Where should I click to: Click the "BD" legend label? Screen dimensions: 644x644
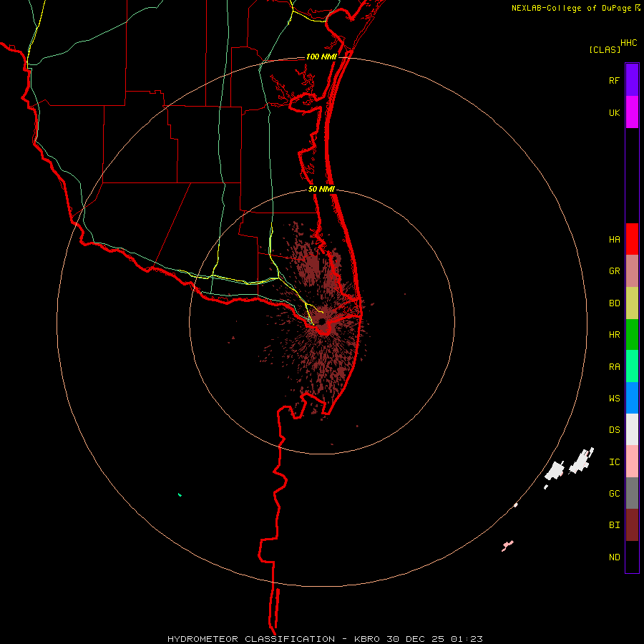point(614,303)
